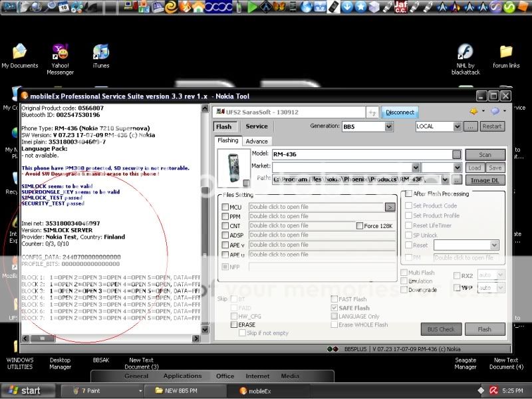Check the CNT file option
This screenshot has width=532, height=399.
[x=225, y=225]
